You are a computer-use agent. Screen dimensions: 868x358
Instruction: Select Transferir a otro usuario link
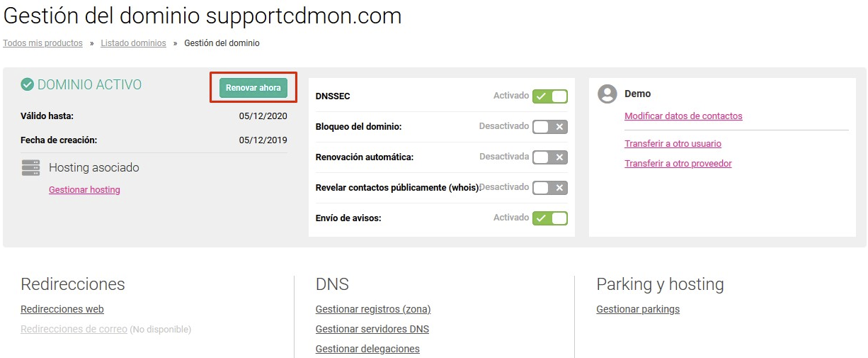(673, 144)
